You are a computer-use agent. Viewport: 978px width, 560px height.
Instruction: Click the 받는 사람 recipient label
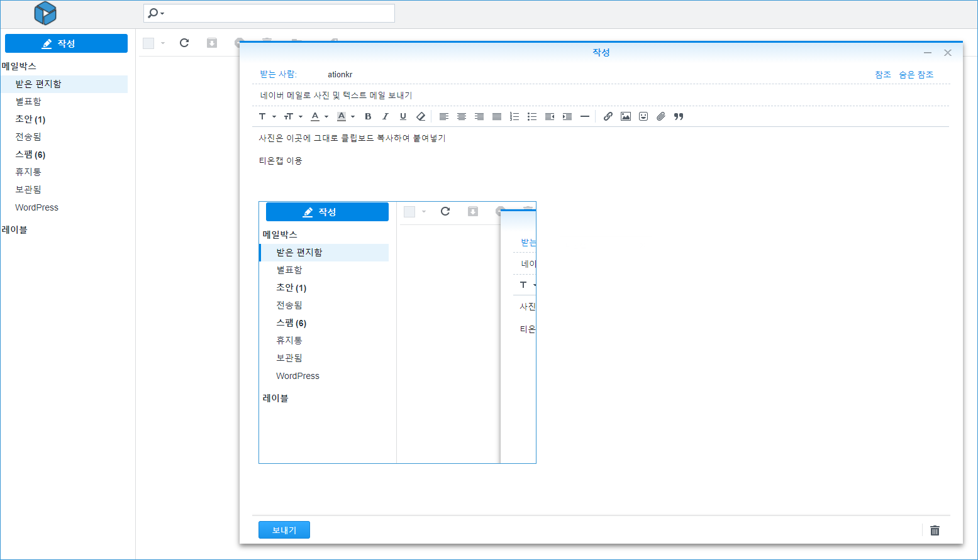click(278, 74)
